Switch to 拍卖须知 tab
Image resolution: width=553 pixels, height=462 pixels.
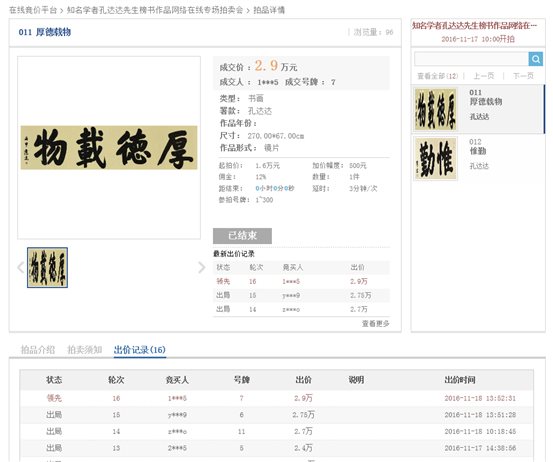click(85, 349)
